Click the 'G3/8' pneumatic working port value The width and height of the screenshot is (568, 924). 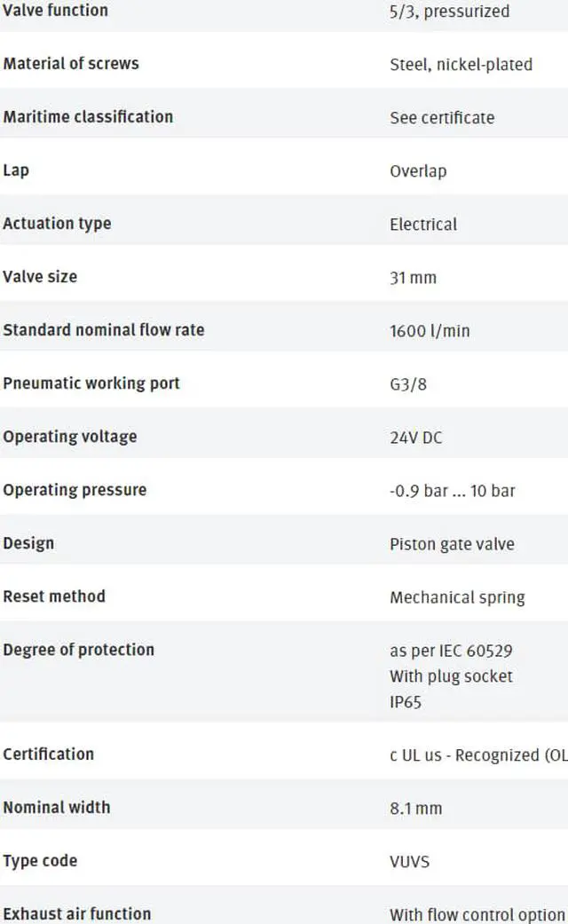[x=407, y=384]
